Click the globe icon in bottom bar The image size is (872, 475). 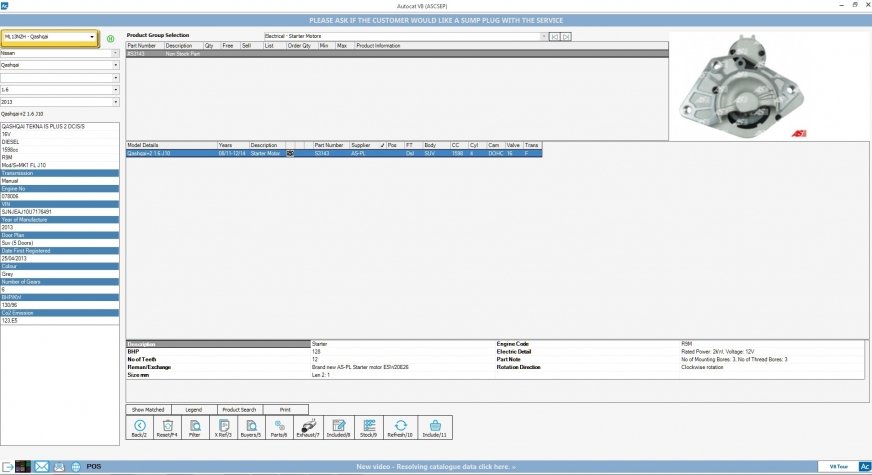(76, 467)
